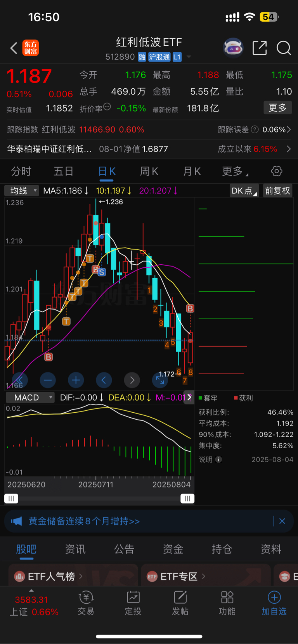Toggle the 融 margin badge
This screenshot has width=298, height=644.
142,57
